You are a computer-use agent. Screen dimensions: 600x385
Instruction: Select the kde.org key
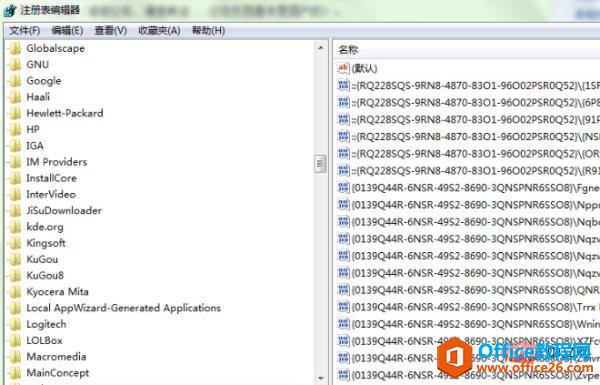coord(45,227)
